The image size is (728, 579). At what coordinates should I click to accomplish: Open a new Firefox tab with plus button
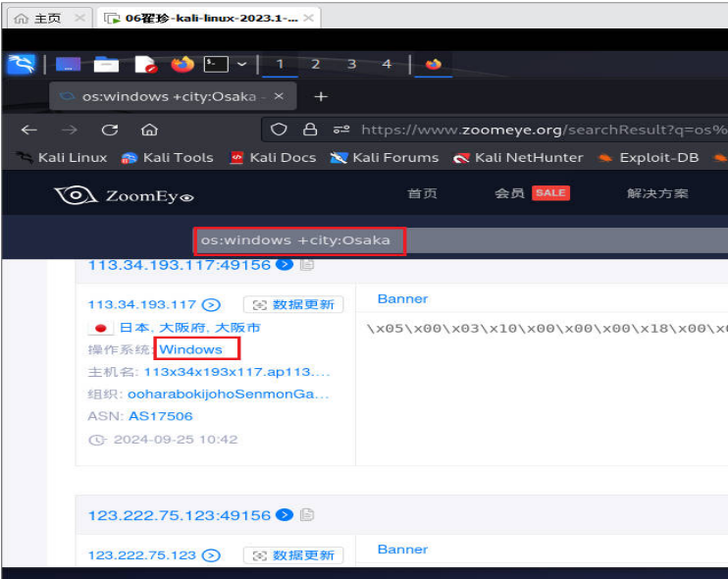point(321,96)
